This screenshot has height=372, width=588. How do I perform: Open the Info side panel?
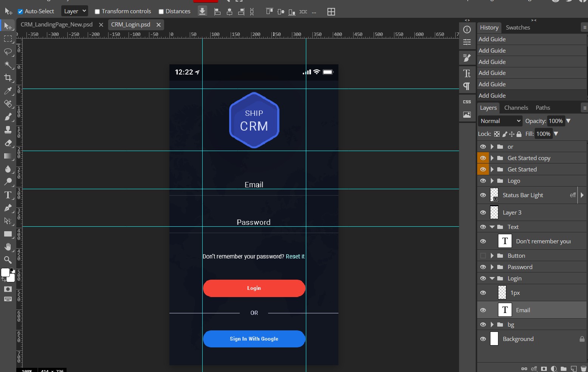click(467, 30)
